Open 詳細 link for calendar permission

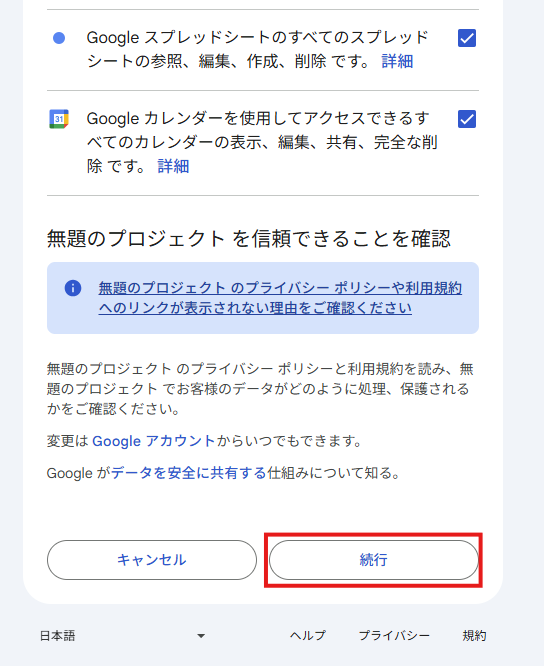(173, 166)
